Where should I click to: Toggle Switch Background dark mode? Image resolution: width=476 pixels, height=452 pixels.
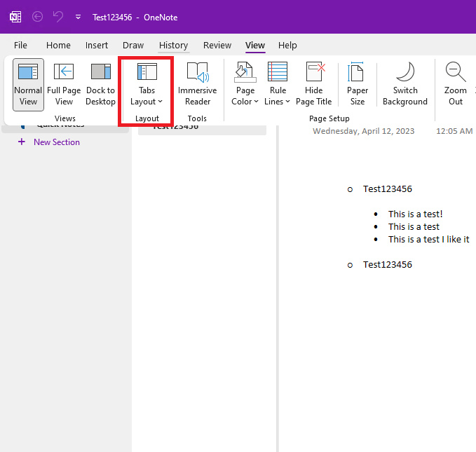click(405, 85)
